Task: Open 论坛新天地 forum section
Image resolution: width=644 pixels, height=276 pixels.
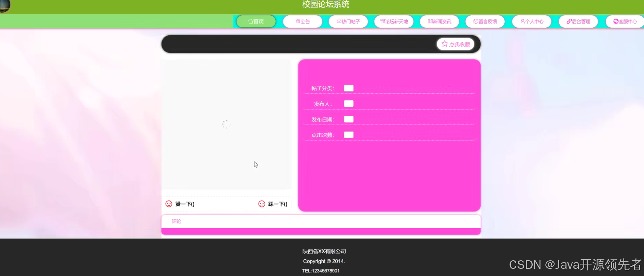Action: [x=394, y=21]
